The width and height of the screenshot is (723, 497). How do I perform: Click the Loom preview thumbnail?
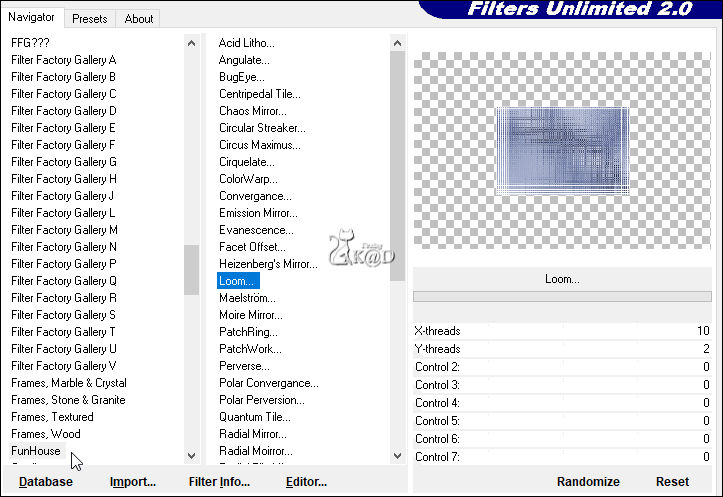563,151
